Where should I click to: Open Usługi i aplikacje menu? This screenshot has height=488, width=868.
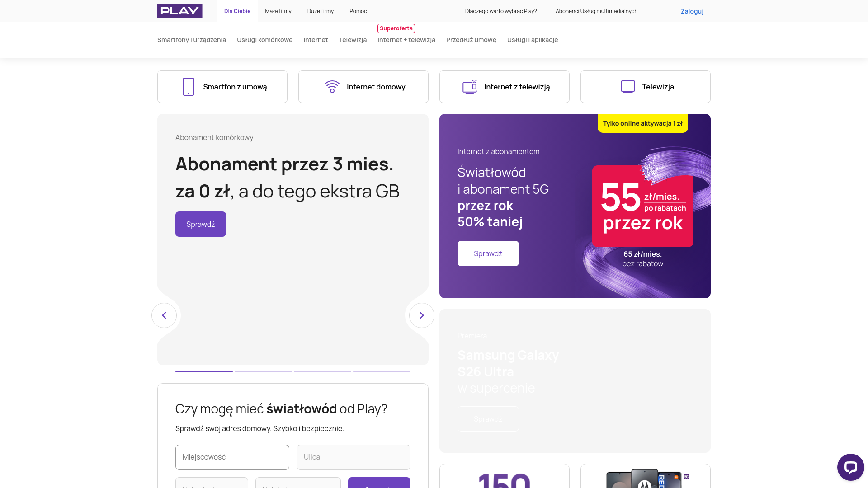coord(533,40)
